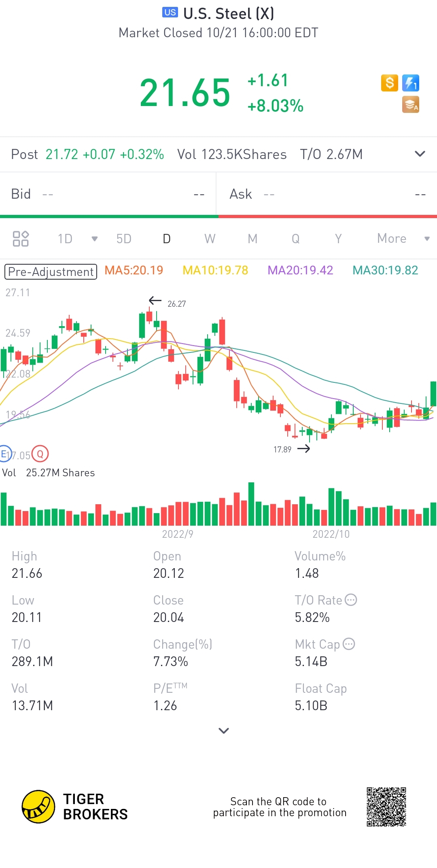
Task: Tap the T/O 2.67M text
Action: click(x=331, y=154)
